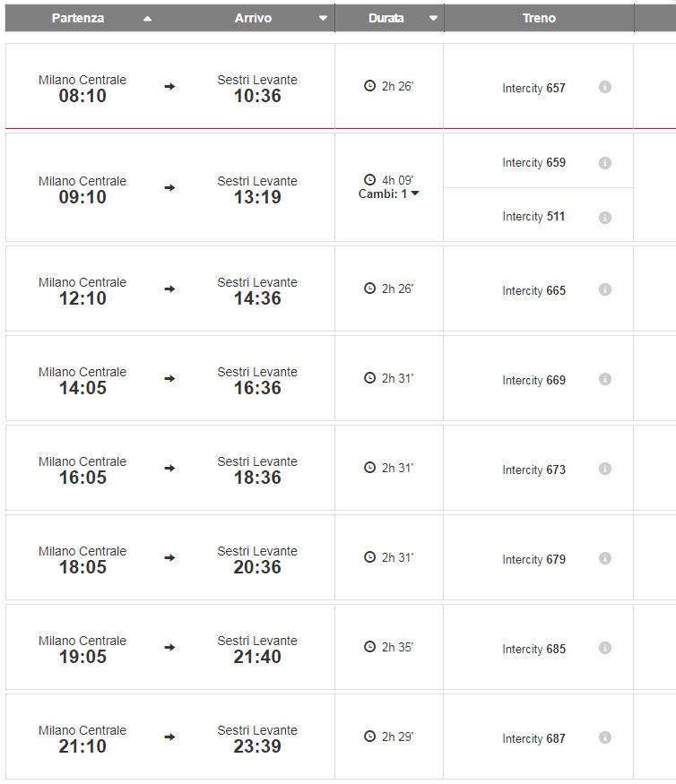Click info icon for Intercity 687
676x784 pixels.
(605, 737)
